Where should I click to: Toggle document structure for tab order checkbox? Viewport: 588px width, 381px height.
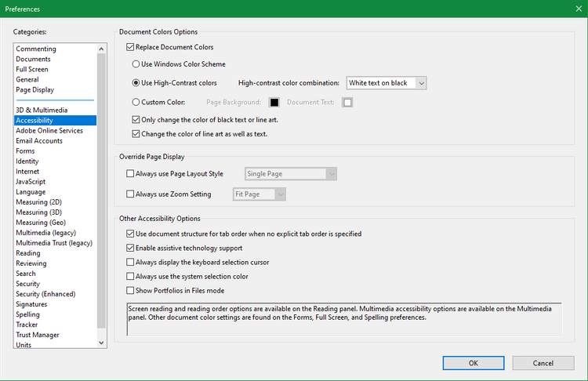pyautogui.click(x=130, y=234)
